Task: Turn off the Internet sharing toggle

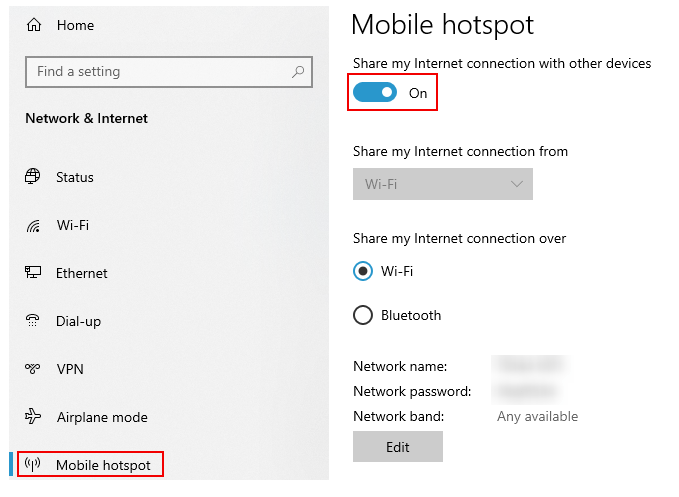Action: pos(375,93)
